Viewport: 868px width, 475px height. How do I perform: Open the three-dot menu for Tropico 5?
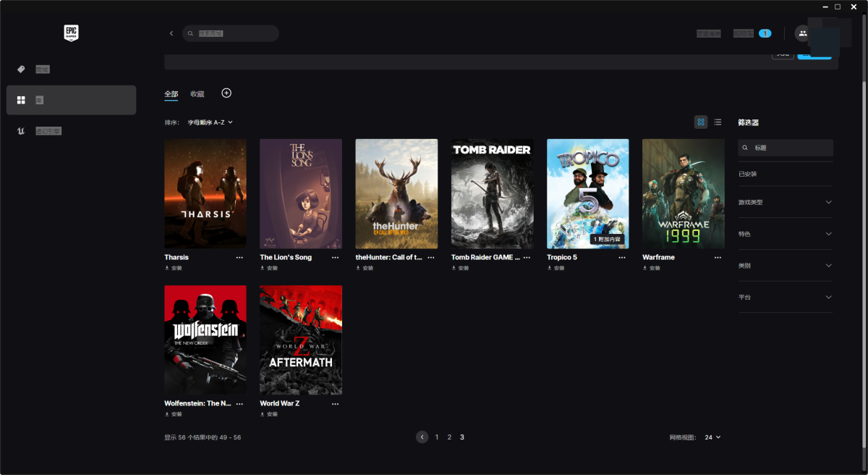622,257
